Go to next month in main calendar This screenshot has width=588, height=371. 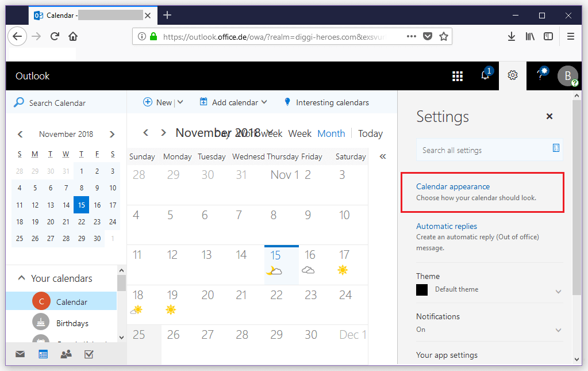163,133
